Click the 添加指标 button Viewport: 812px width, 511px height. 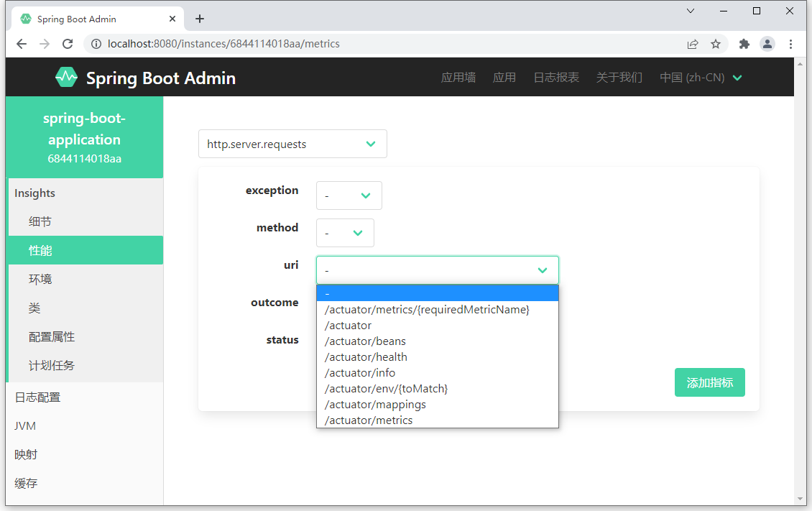[709, 382]
